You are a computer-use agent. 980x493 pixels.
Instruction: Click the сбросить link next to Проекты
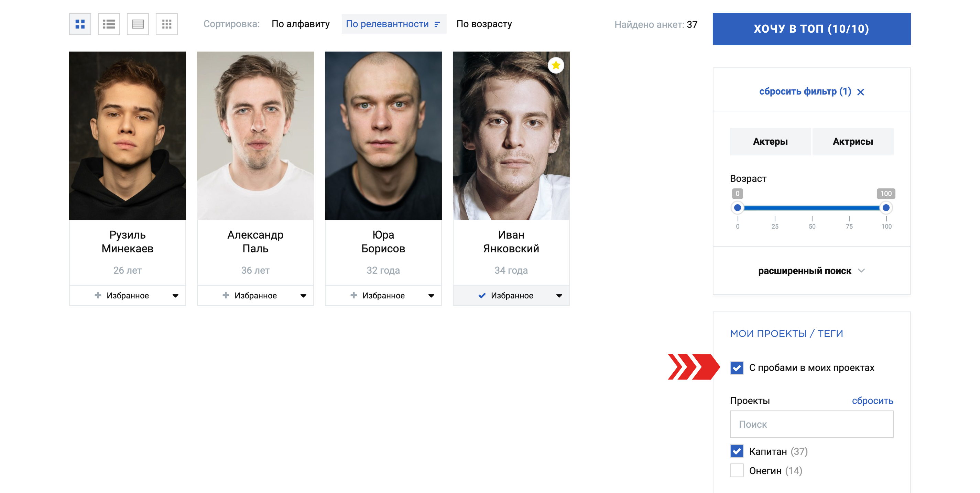[x=872, y=401]
